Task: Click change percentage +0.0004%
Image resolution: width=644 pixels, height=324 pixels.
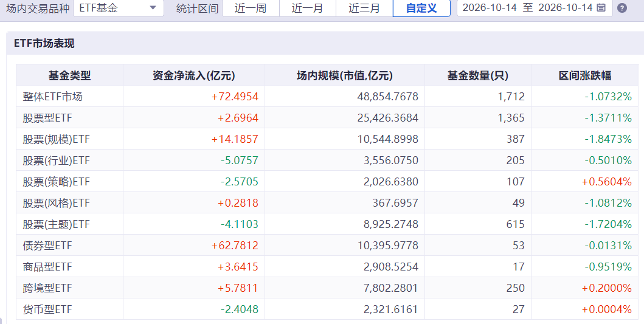Action: 607,309
